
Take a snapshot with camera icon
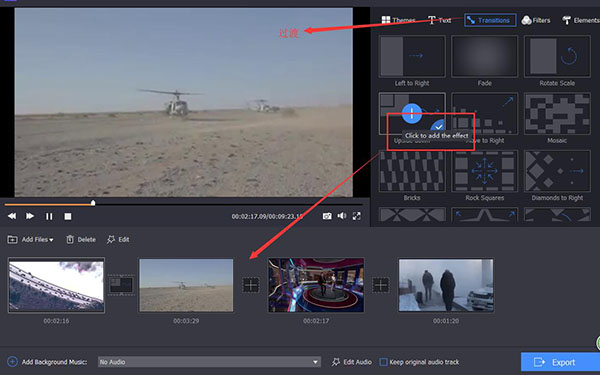click(x=327, y=216)
